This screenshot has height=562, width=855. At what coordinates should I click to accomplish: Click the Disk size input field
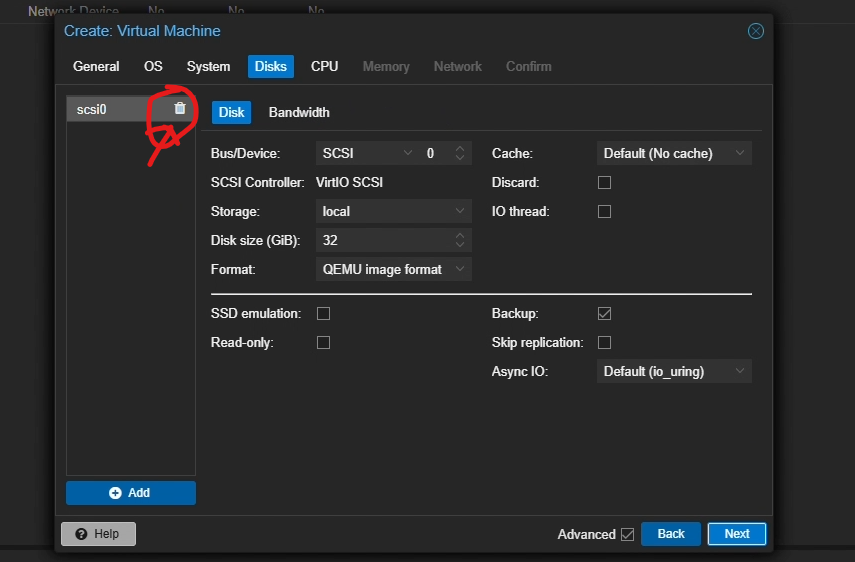point(382,241)
